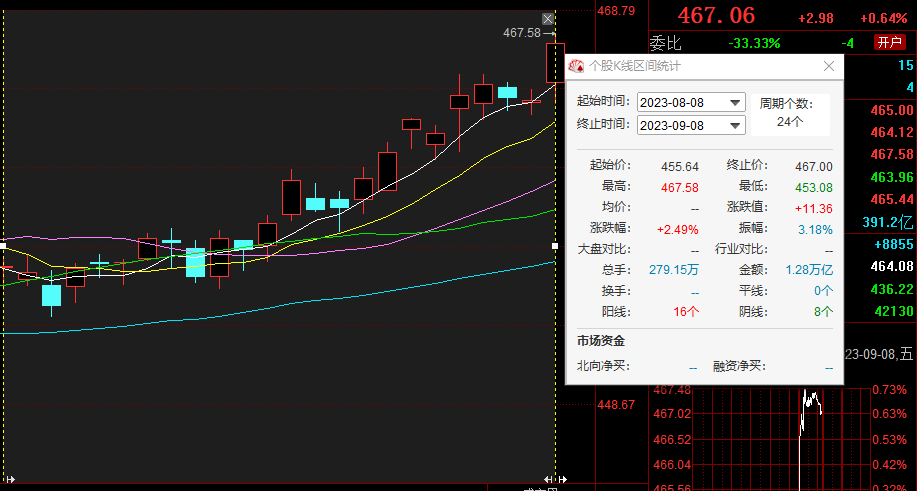Click the 融资净买 label

(x=739, y=366)
